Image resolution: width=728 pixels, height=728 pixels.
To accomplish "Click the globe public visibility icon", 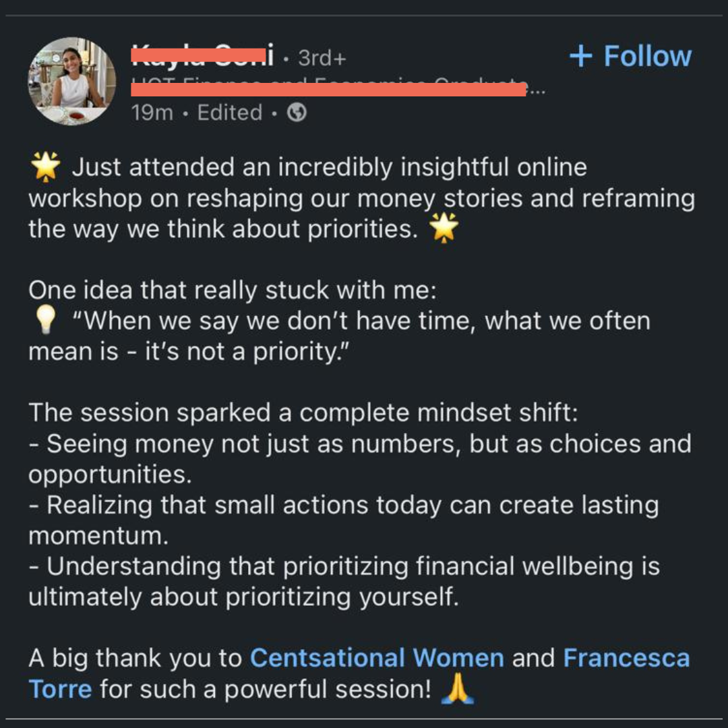I will point(297,113).
